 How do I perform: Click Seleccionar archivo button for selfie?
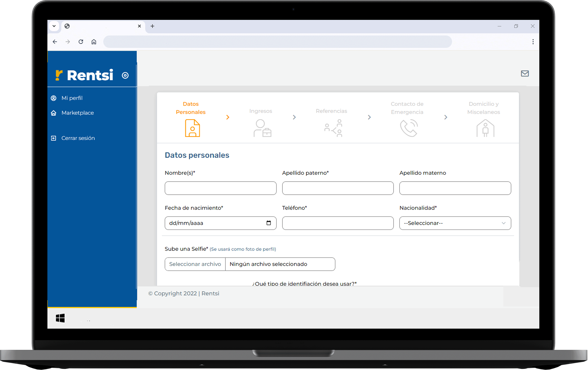pyautogui.click(x=195, y=264)
